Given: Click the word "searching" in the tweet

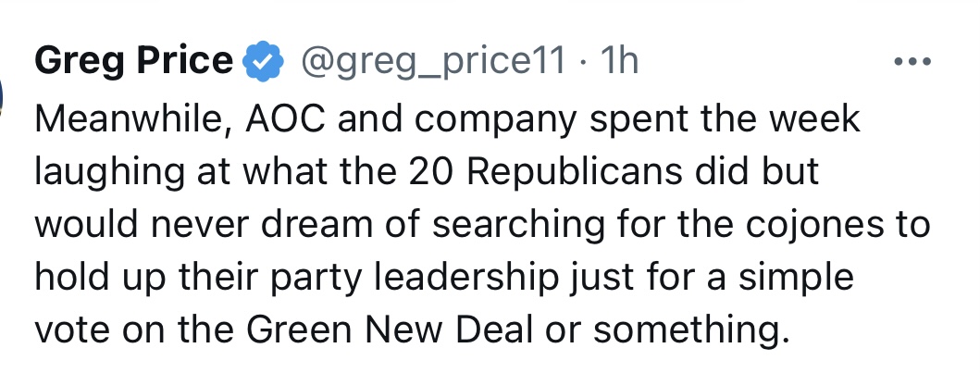Looking at the screenshot, I should [x=518, y=224].
